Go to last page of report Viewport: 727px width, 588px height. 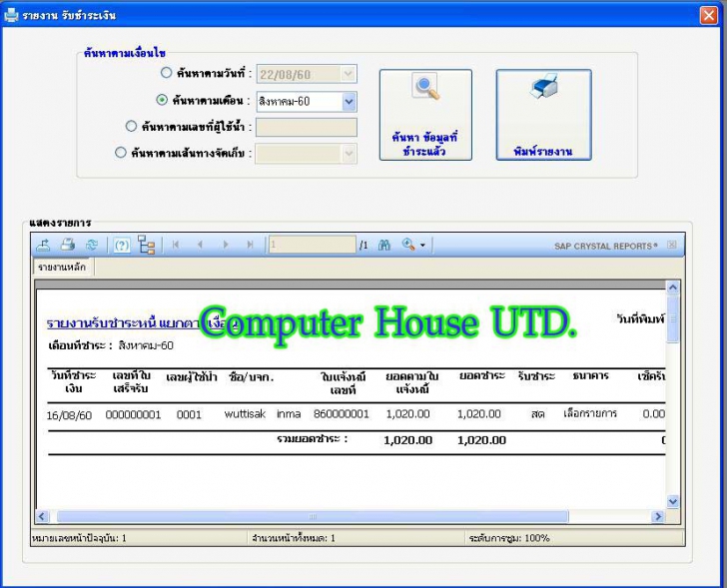(x=251, y=245)
